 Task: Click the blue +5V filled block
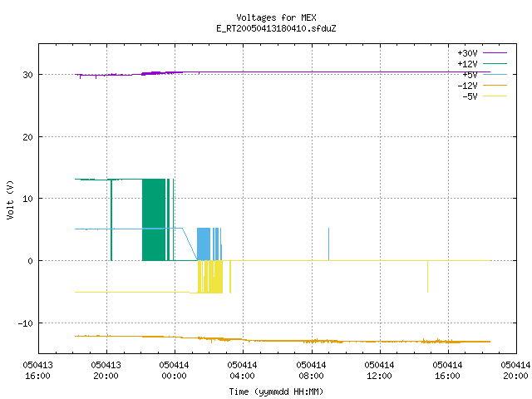pos(204,244)
